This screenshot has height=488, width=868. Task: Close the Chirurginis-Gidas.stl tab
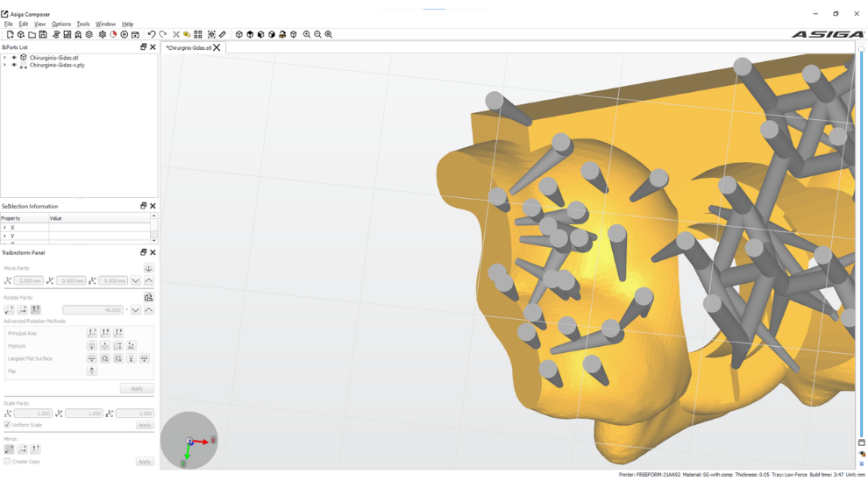coord(217,47)
